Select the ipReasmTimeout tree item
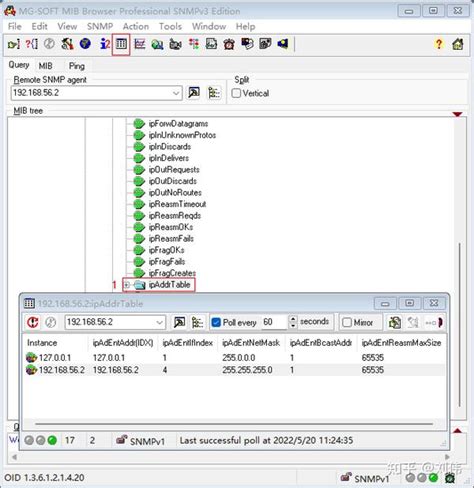Screen dimensions: 474x488 (177, 204)
